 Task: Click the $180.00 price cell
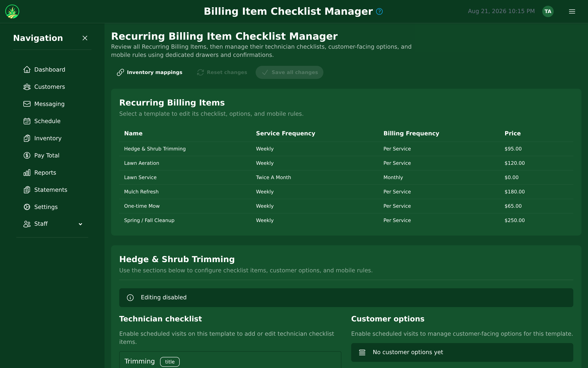tap(515, 192)
